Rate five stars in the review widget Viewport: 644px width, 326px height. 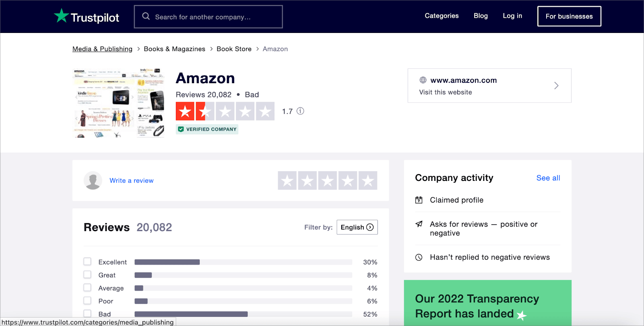coord(368,180)
